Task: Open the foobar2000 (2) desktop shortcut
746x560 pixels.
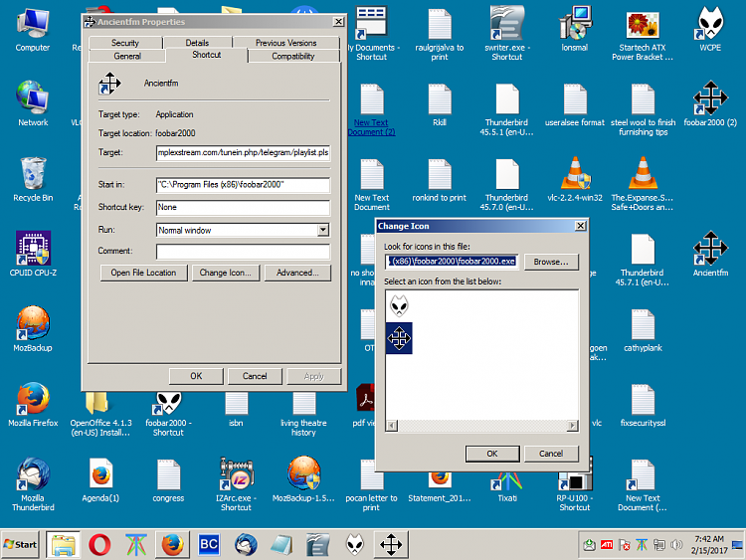Action: (710, 103)
